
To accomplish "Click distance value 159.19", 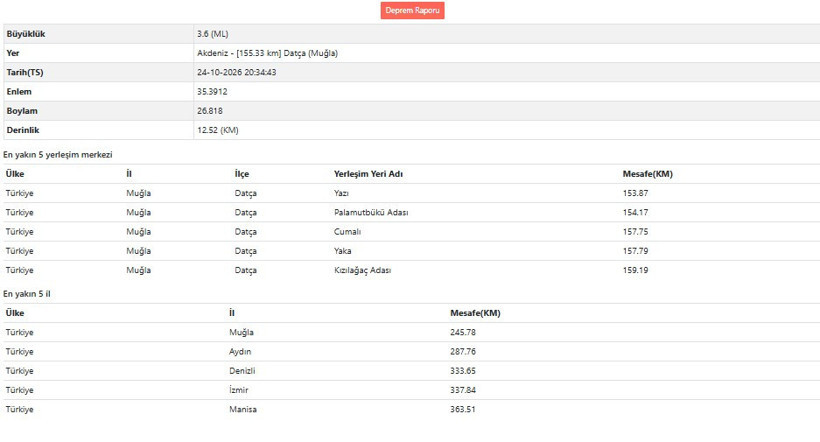I will (635, 270).
